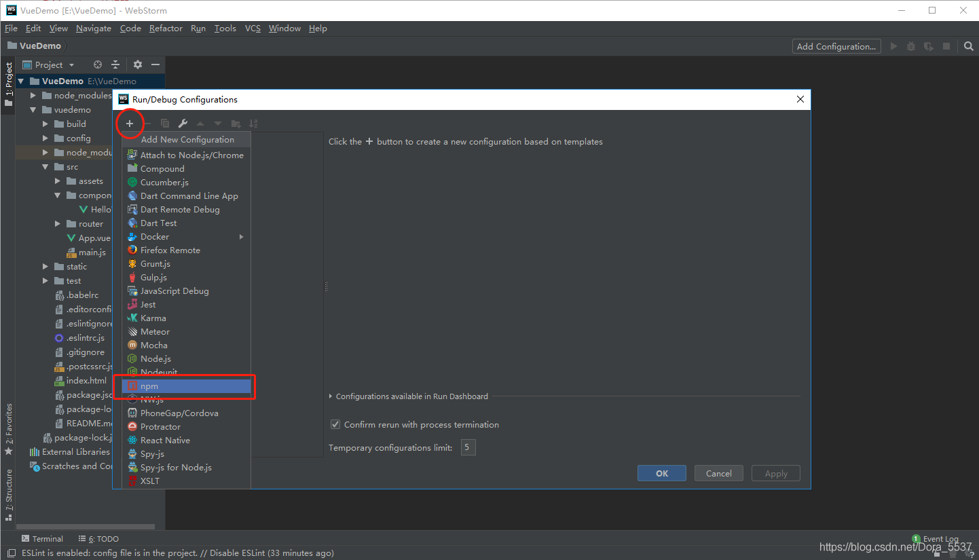Open the Refactor menu

click(166, 29)
